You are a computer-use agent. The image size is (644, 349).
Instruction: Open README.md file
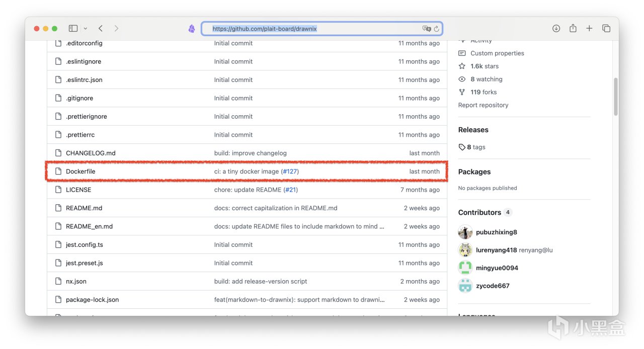click(84, 208)
